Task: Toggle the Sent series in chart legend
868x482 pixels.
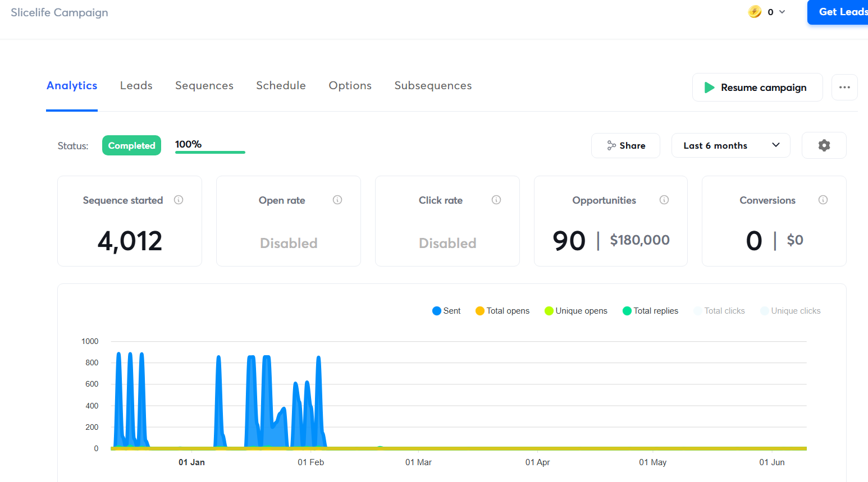Action: pos(446,311)
